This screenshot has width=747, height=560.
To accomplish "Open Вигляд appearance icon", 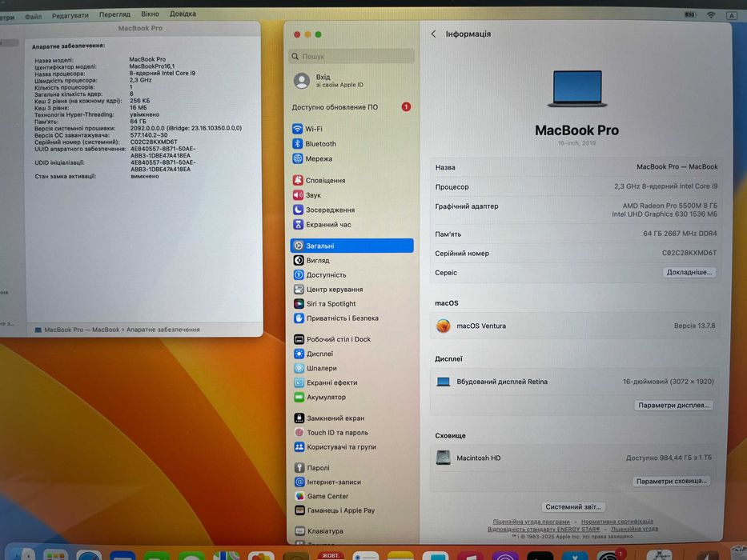I will (298, 260).
